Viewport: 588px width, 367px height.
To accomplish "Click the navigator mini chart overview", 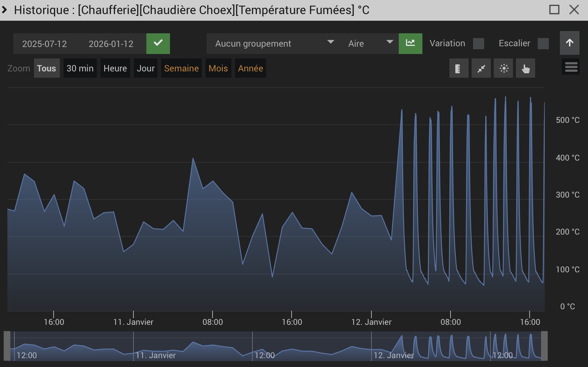I will (x=276, y=346).
